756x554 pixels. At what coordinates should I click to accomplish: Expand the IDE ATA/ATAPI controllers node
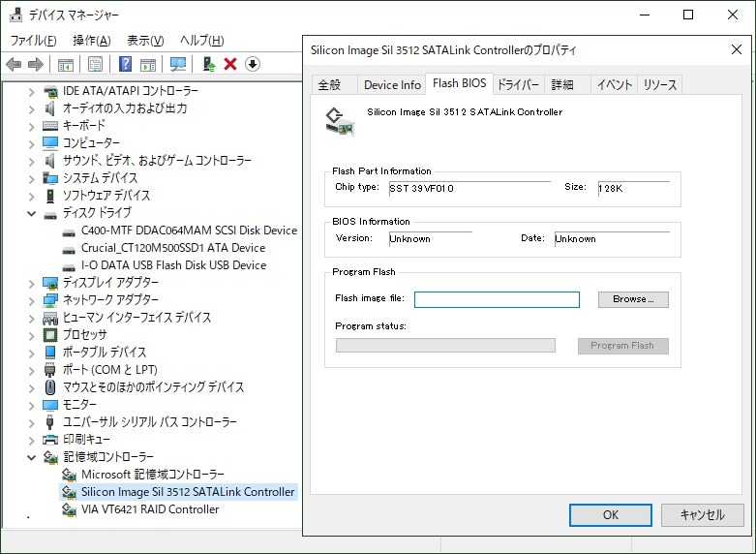pos(31,91)
